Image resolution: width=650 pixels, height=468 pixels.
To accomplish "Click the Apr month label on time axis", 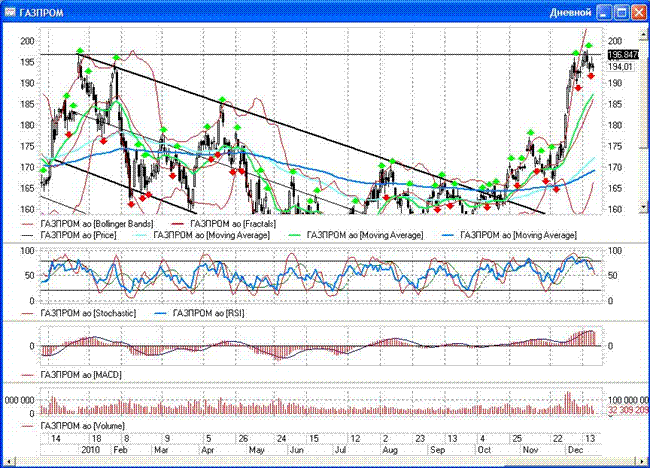I will (207, 450).
